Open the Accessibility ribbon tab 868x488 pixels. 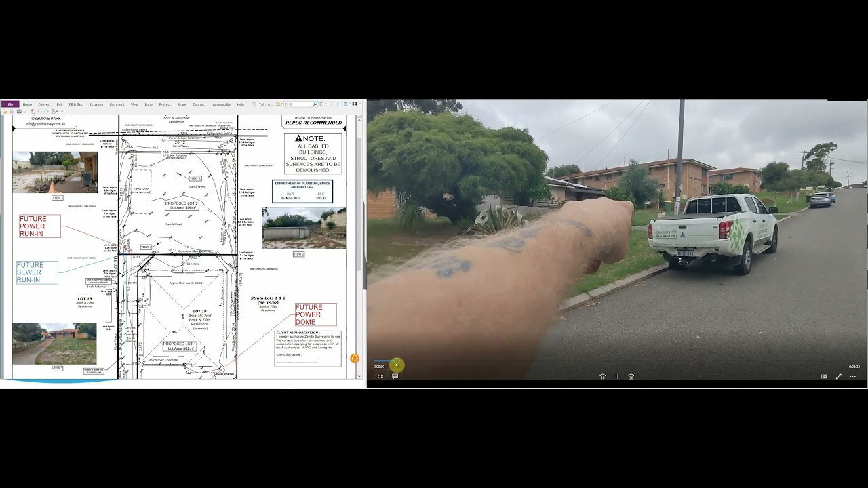point(222,104)
